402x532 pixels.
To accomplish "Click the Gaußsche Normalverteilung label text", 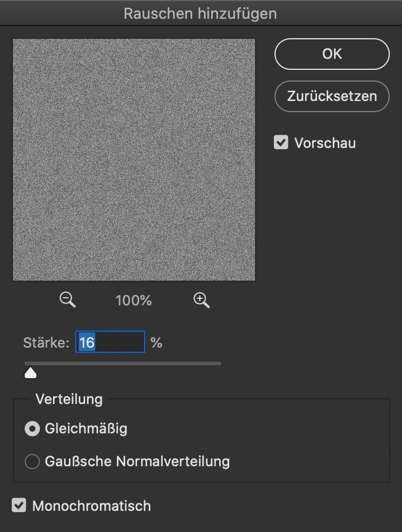I will tap(137, 462).
